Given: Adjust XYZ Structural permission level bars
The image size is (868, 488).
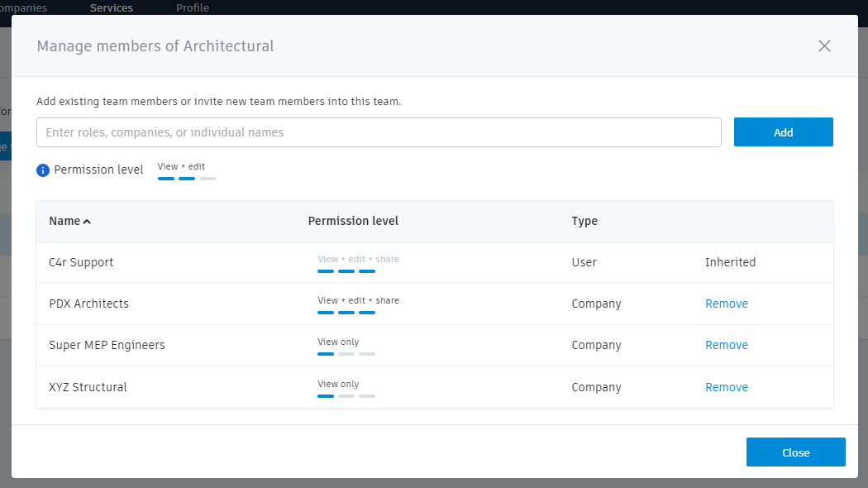Looking at the screenshot, I should (x=346, y=396).
